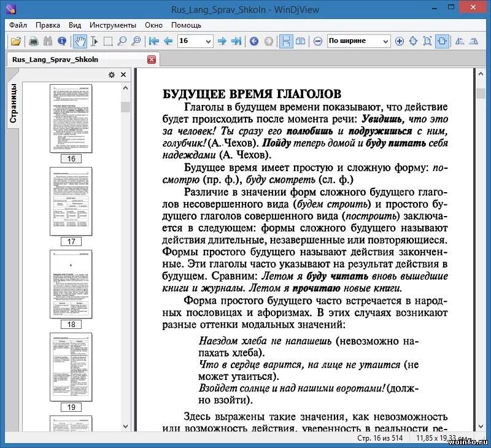Open the Помощь menu
The width and height of the screenshot is (491, 448).
click(x=186, y=25)
